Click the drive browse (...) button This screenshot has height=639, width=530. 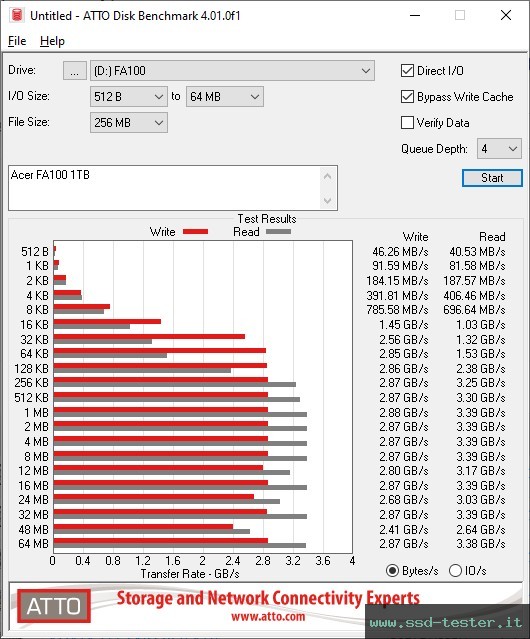point(75,71)
